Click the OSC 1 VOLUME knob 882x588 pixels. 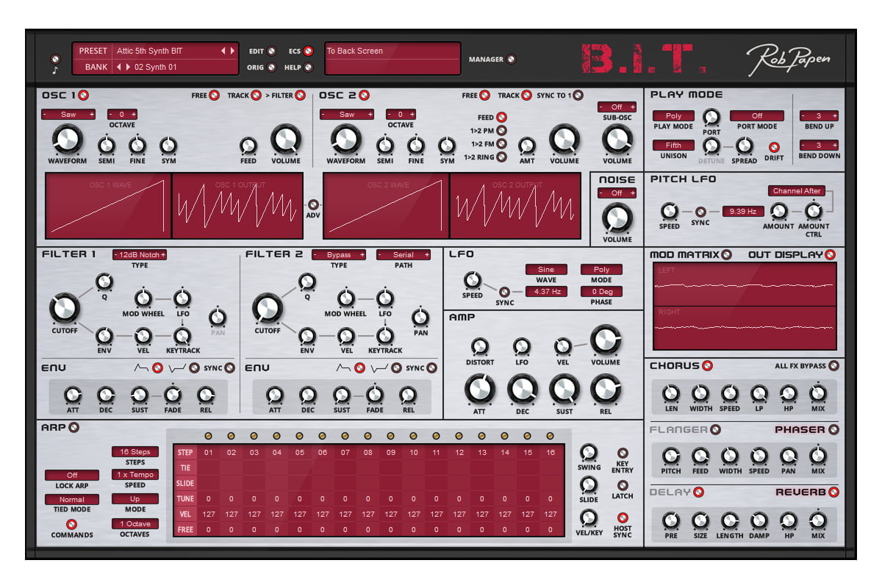coord(286,138)
